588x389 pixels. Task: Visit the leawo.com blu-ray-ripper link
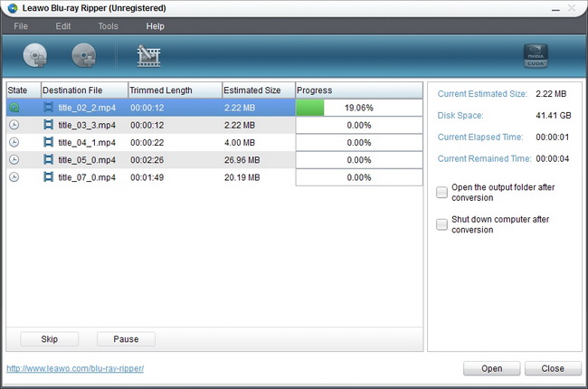pos(75,369)
